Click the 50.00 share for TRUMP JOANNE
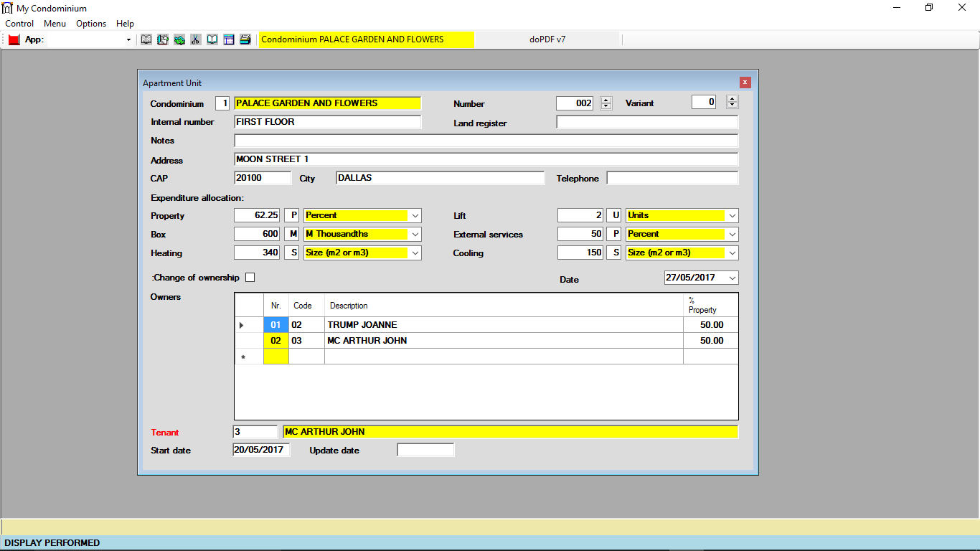 pos(710,325)
